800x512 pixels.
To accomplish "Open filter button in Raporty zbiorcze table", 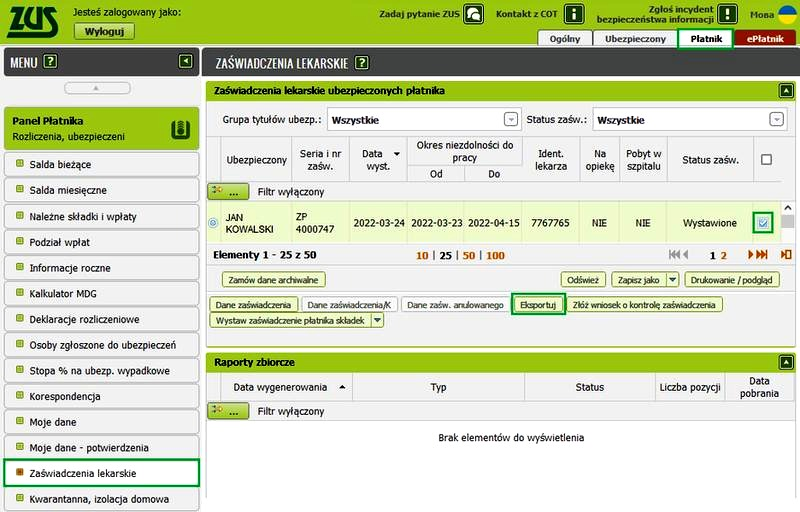I will coord(228,411).
